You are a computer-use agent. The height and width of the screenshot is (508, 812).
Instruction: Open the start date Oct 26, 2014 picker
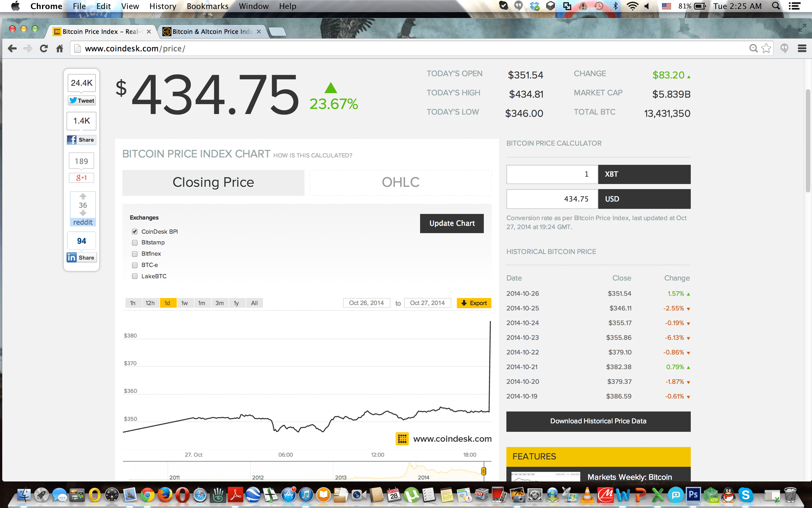[367, 303]
